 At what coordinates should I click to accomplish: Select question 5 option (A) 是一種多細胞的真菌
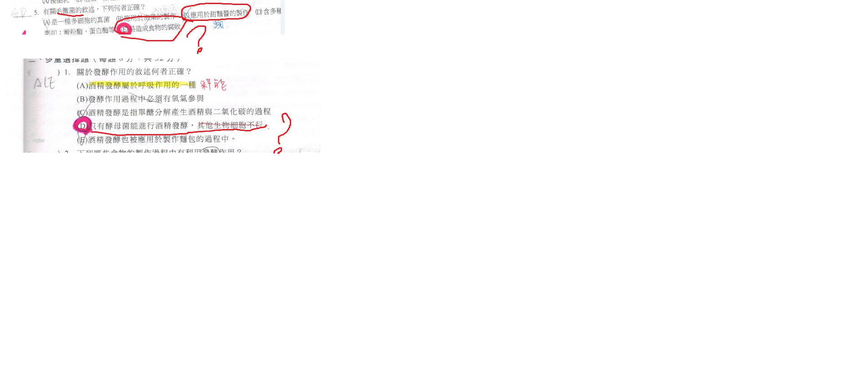pyautogui.click(x=76, y=20)
